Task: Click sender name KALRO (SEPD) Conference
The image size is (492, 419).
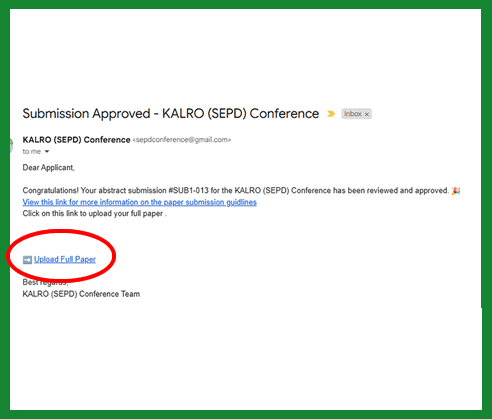Action: (x=76, y=140)
